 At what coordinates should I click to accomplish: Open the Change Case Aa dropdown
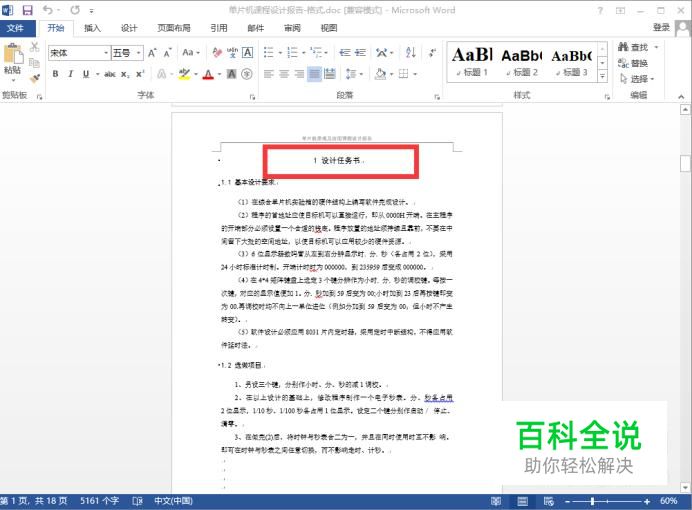coord(191,53)
